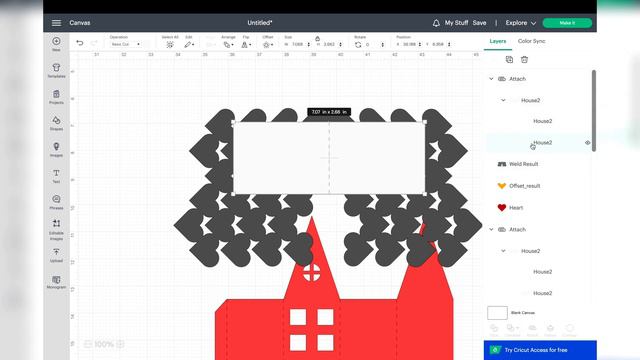Image resolution: width=640 pixels, height=360 pixels.
Task: Select the white rectangle on canvas
Action: [x=329, y=158]
